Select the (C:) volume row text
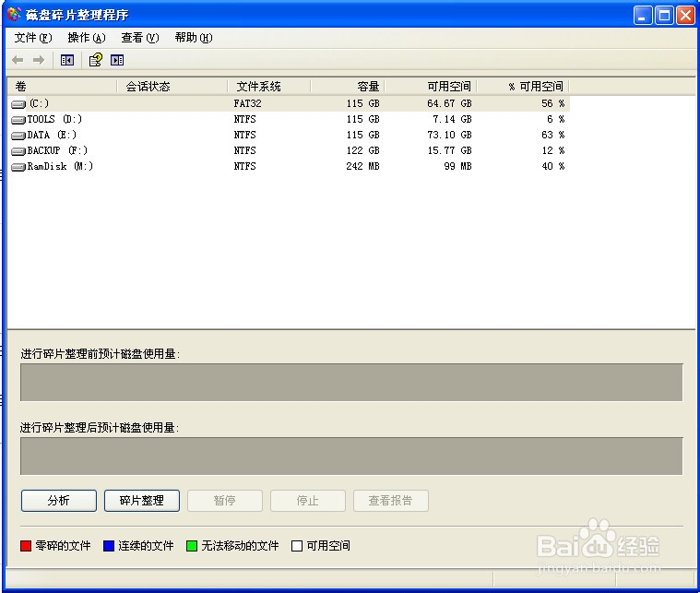The image size is (700, 593). tap(40, 103)
